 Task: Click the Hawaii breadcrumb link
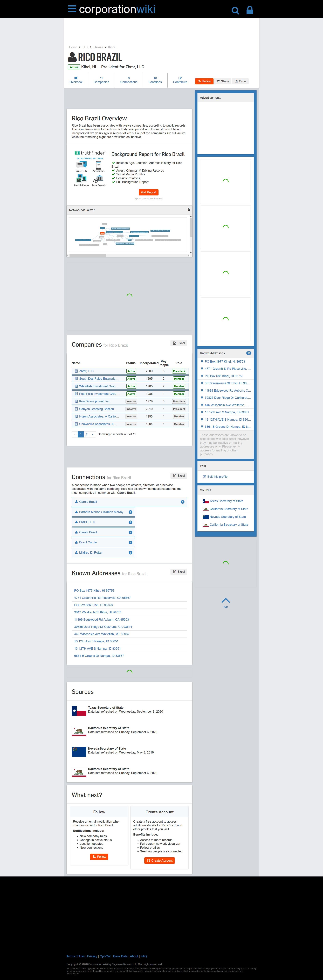(x=98, y=47)
